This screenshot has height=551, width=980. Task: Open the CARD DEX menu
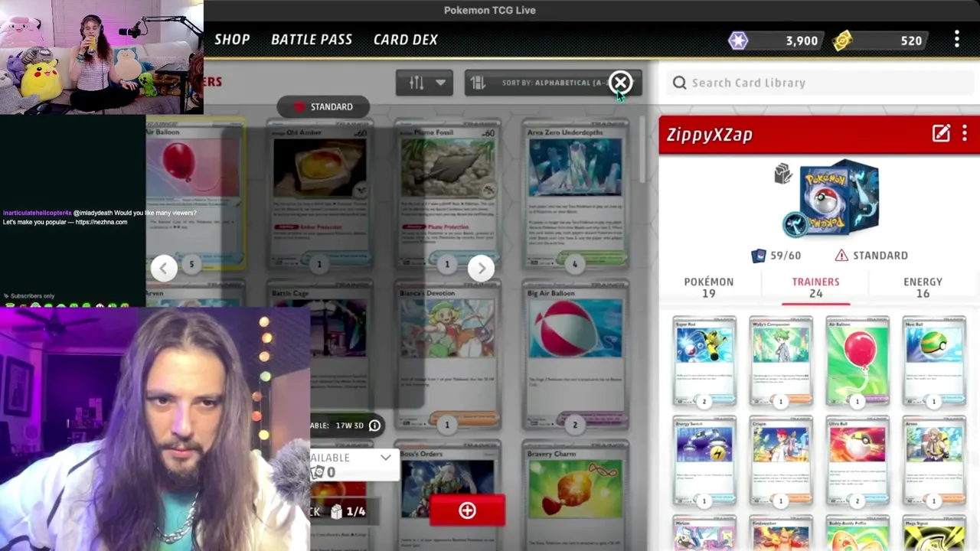point(406,40)
